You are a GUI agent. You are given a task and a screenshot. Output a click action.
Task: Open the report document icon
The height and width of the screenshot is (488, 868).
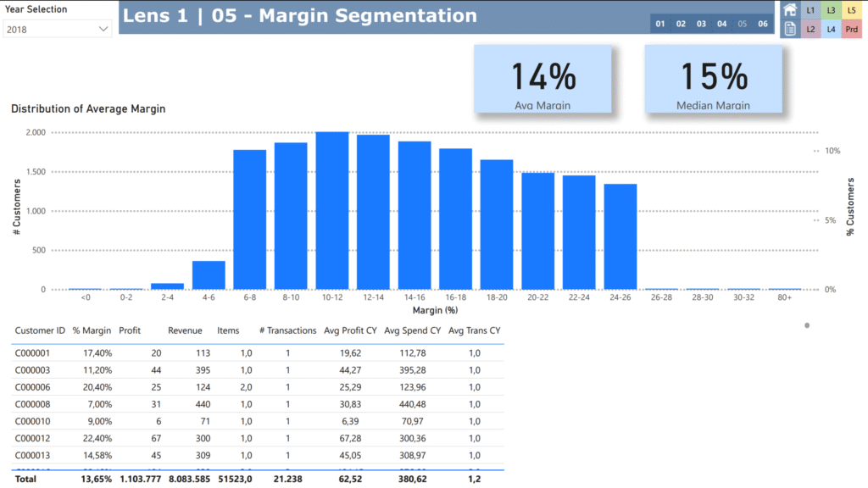790,29
